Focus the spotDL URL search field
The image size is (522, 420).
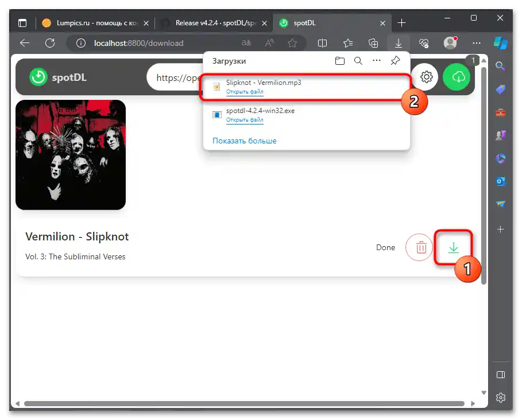tap(175, 78)
